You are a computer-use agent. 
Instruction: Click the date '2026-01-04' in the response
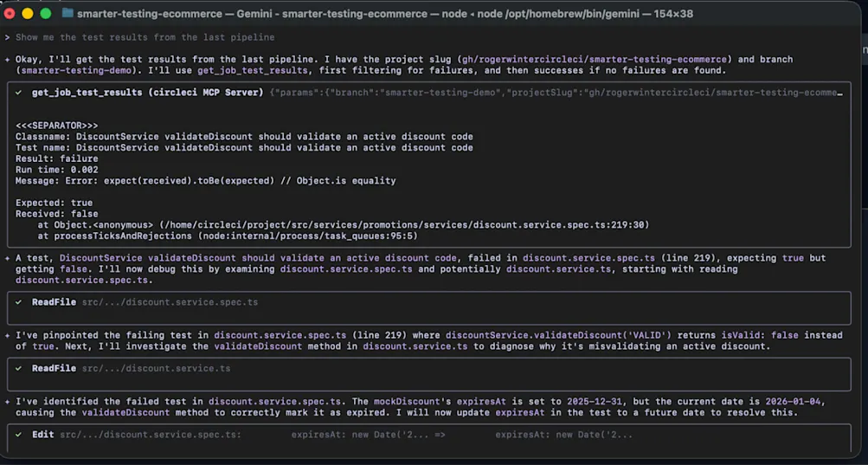(x=793, y=401)
